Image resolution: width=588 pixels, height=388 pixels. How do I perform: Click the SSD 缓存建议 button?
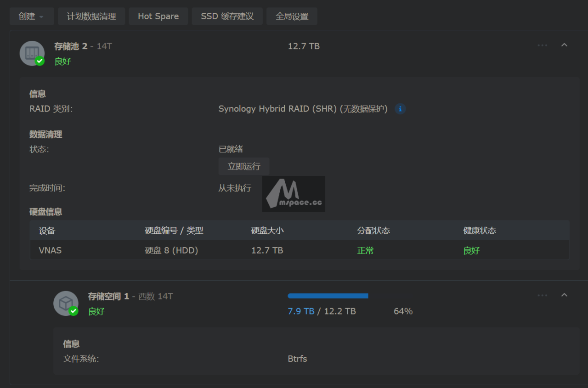point(227,17)
